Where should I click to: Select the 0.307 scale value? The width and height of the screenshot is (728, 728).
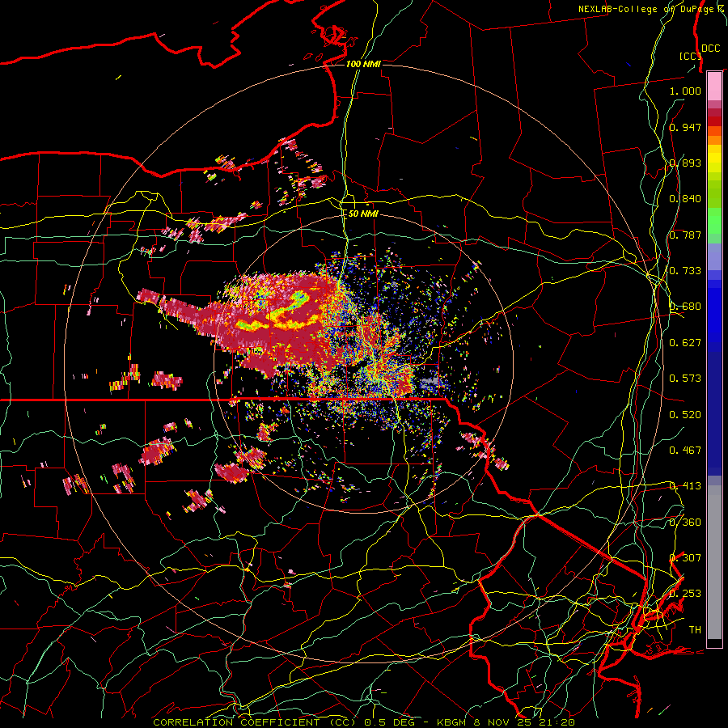(x=685, y=557)
